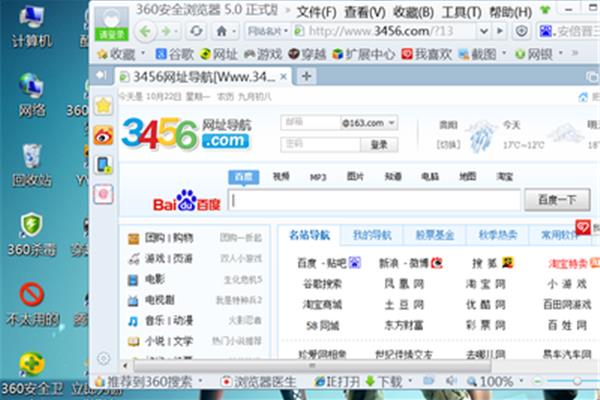
Task: Click the user avatar login icon
Action: coord(112,24)
